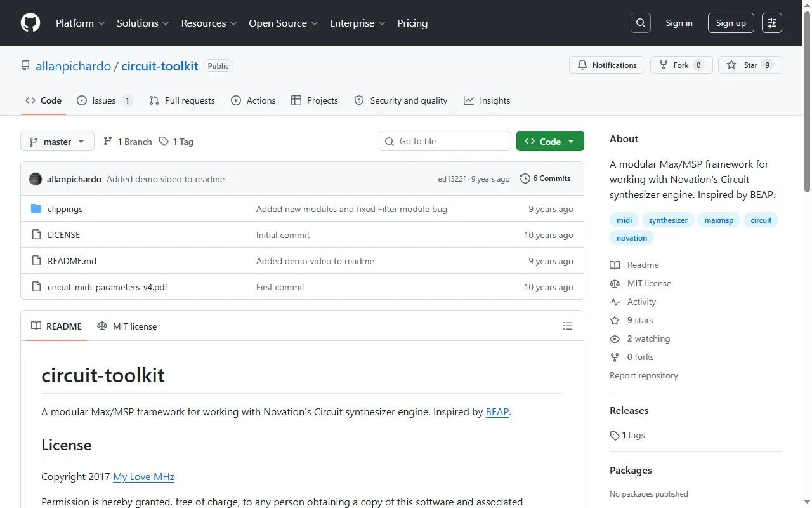812x508 pixels.
Task: Click the commit history clock icon
Action: coord(525,178)
